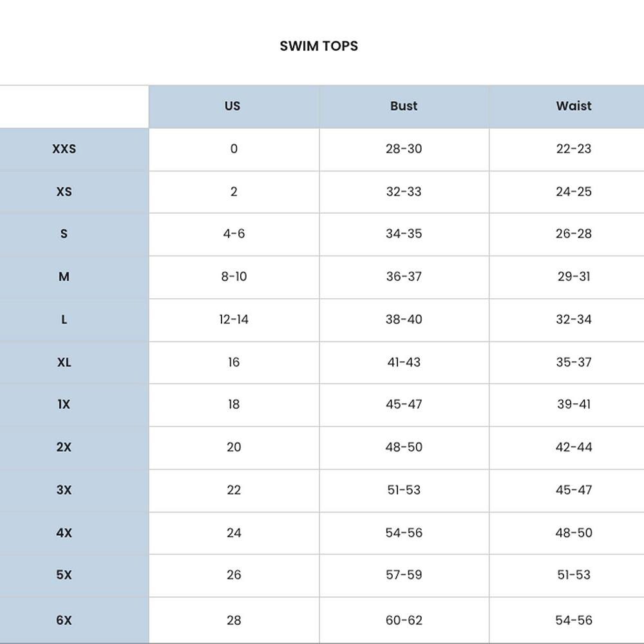Select the M size row label
644x644 pixels.
tap(64, 277)
